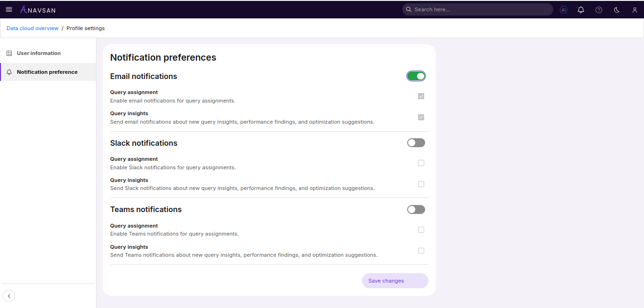Select the User information tab
Screen dimensions: 644x308
39,53
